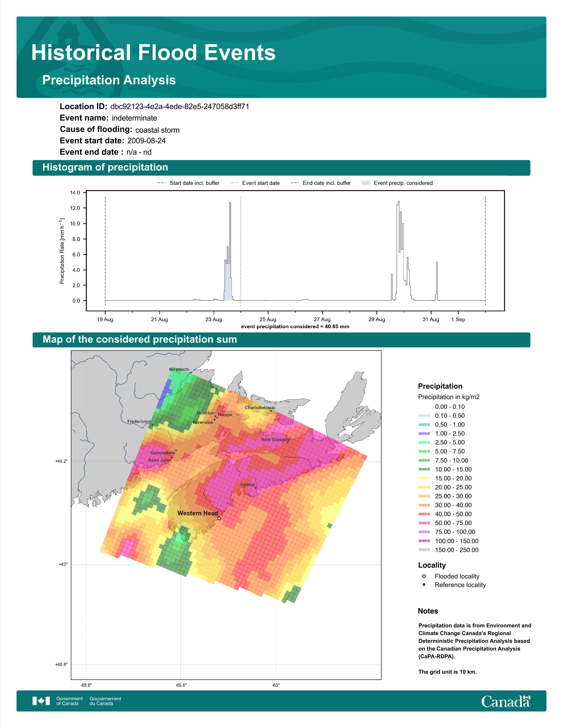Click the Halifax reference locality dot
This screenshot has height=728, width=563.
[x=256, y=488]
